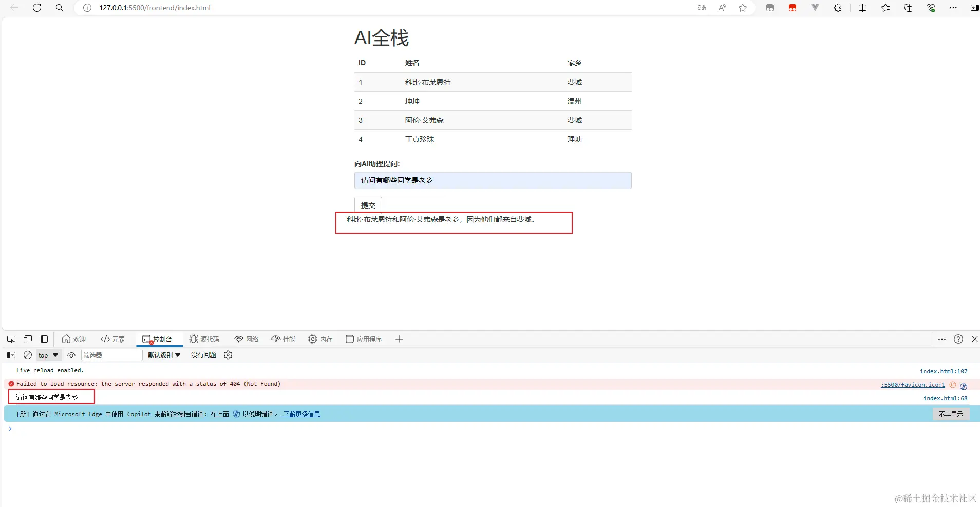This screenshot has width=980, height=507.
Task: Click the 温州 hometown cell
Action: (575, 101)
